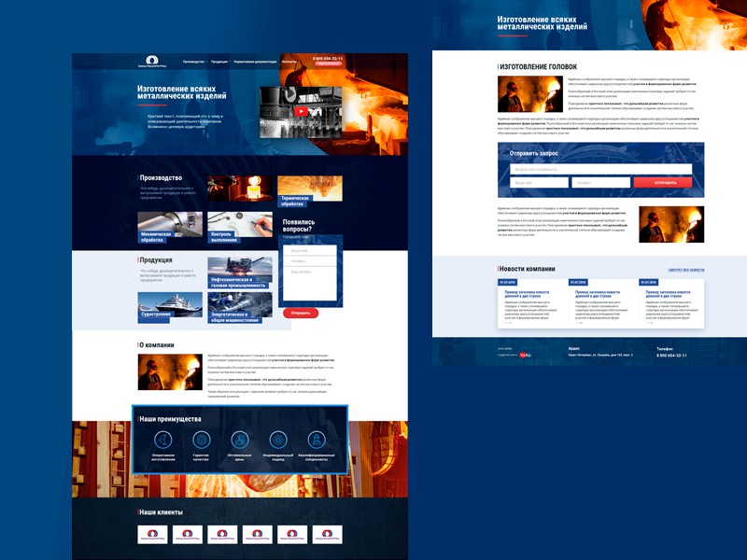The image size is (747, 560).
Task: Click the footer phone number 8 800 654-32-11
Action: (671, 356)
